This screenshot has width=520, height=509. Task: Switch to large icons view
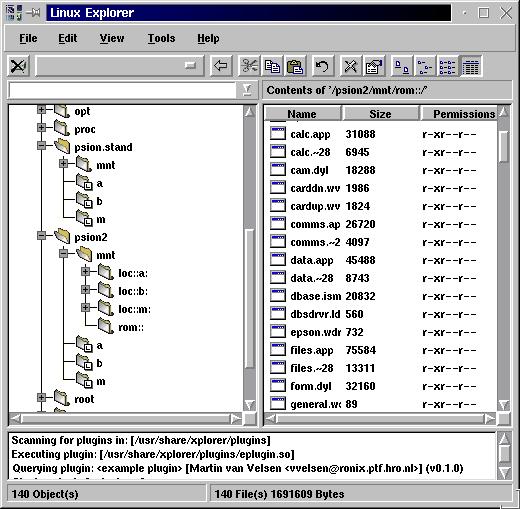point(401,66)
